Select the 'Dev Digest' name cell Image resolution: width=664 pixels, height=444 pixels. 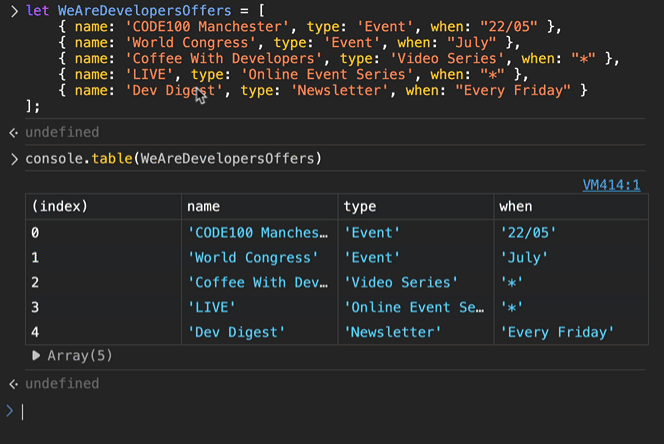pos(260,332)
